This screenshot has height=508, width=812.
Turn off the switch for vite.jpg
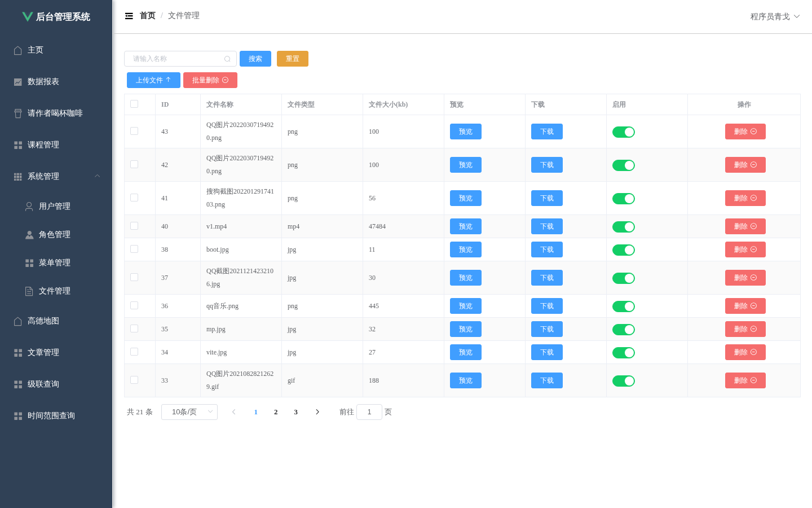[624, 353]
